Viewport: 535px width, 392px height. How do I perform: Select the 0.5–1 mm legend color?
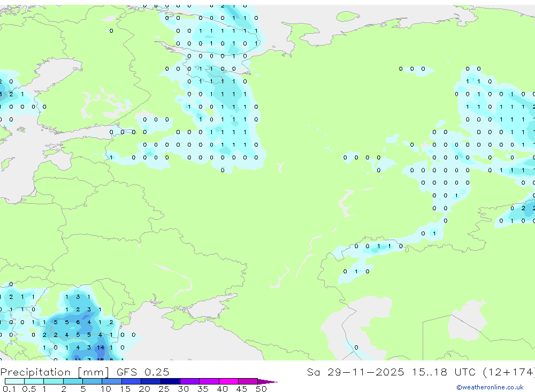(x=34, y=381)
